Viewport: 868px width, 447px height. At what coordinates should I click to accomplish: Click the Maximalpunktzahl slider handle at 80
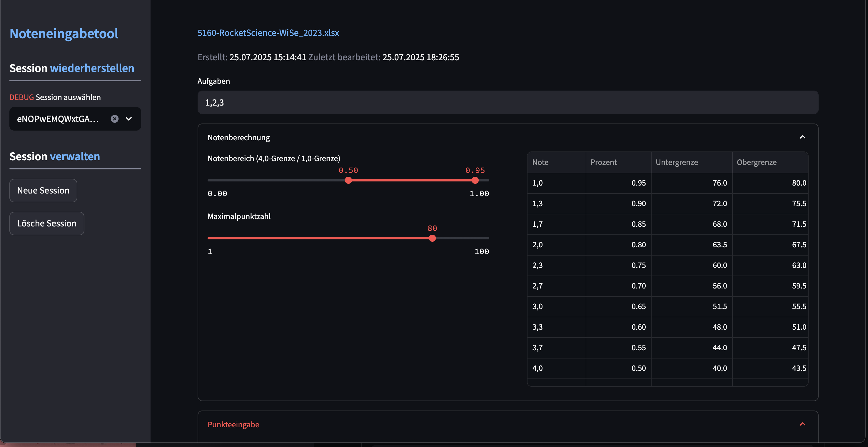[x=432, y=238]
